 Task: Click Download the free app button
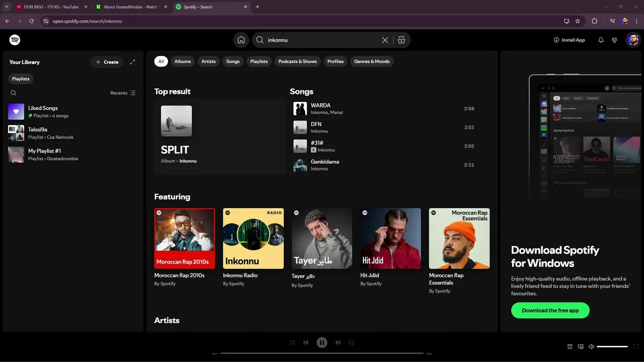tap(550, 310)
